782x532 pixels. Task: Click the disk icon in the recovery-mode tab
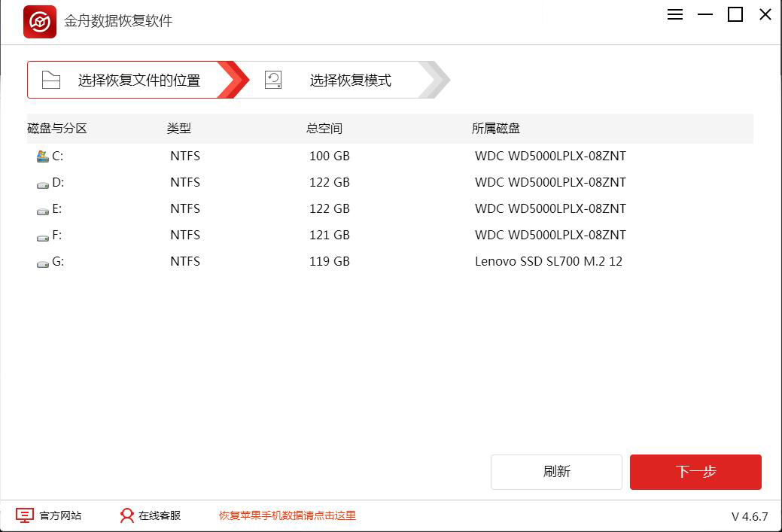(x=273, y=80)
